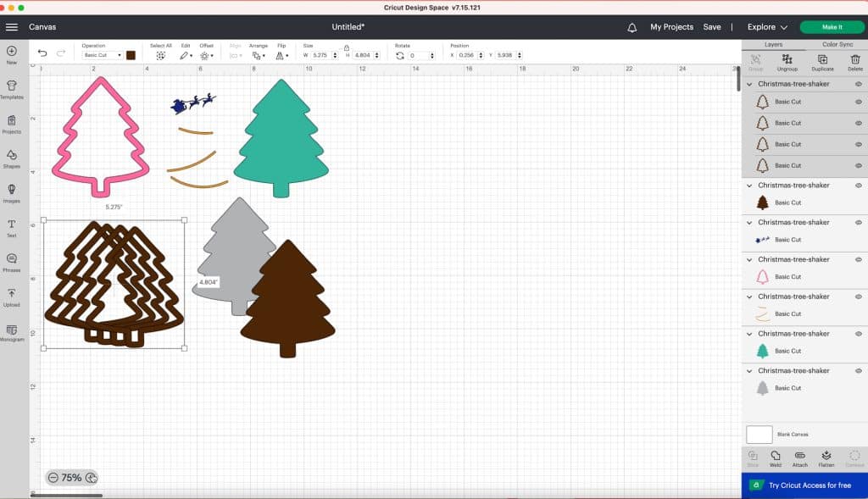This screenshot has height=499, width=868.
Task: Hide the top Christmas-tree-shaker group
Action: point(858,84)
